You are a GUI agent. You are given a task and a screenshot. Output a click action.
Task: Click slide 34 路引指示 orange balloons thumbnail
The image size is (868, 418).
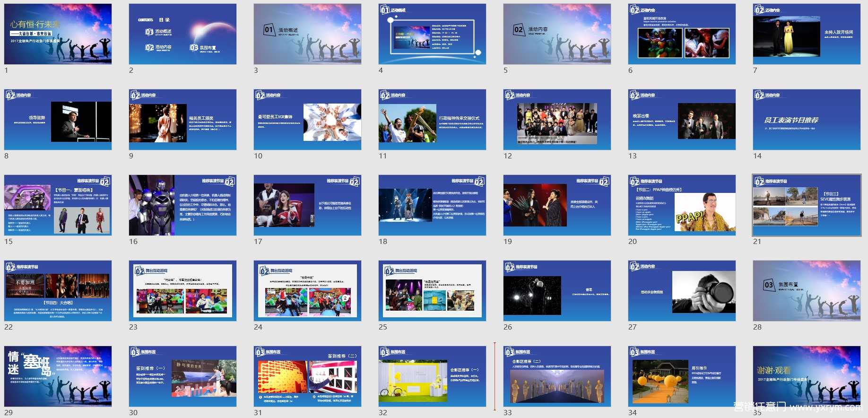(x=682, y=376)
